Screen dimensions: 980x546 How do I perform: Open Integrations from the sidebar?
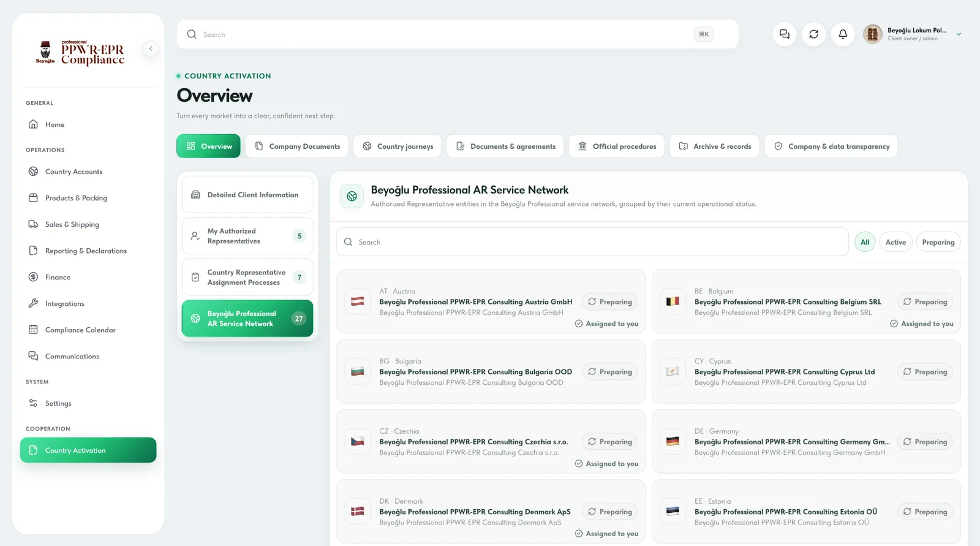tap(88, 303)
